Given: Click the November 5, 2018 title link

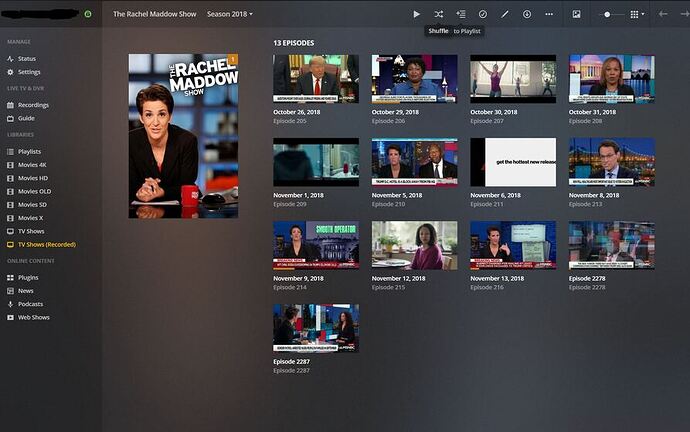Looking at the screenshot, I should [x=397, y=195].
